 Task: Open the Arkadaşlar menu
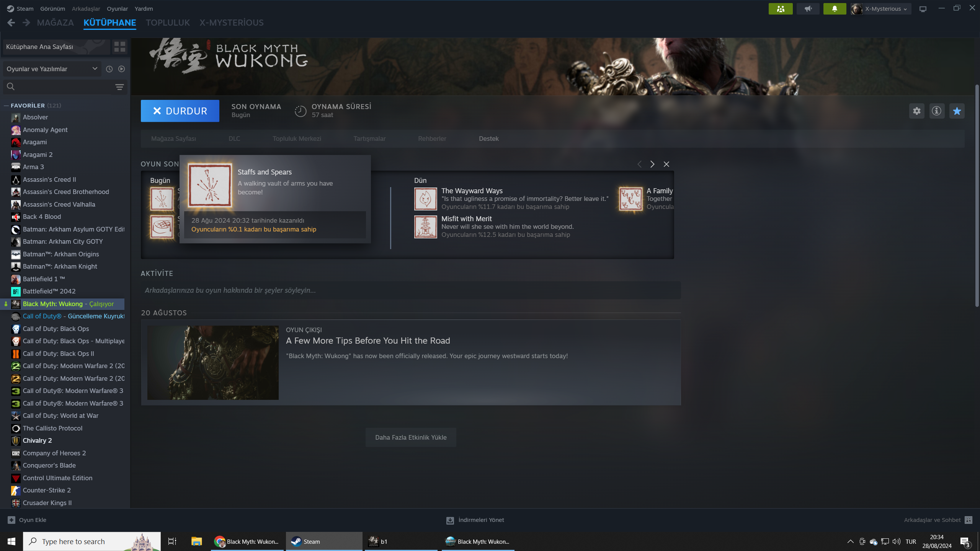86,8
